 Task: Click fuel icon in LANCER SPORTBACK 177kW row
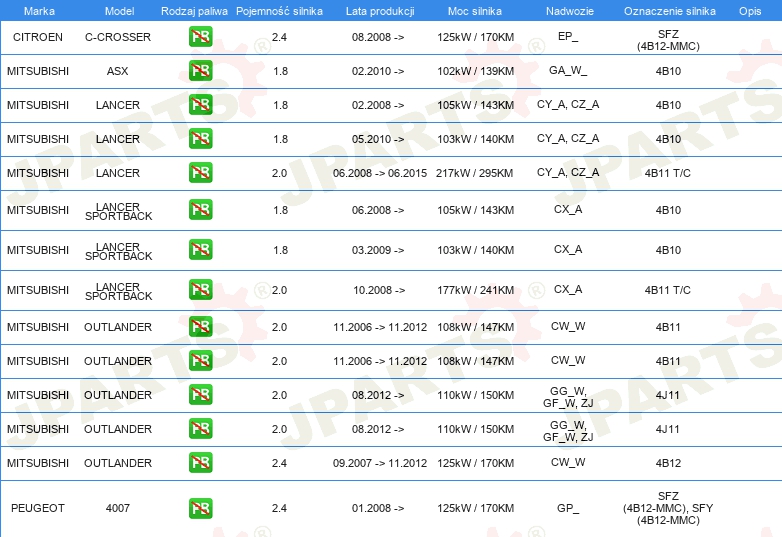[200, 290]
